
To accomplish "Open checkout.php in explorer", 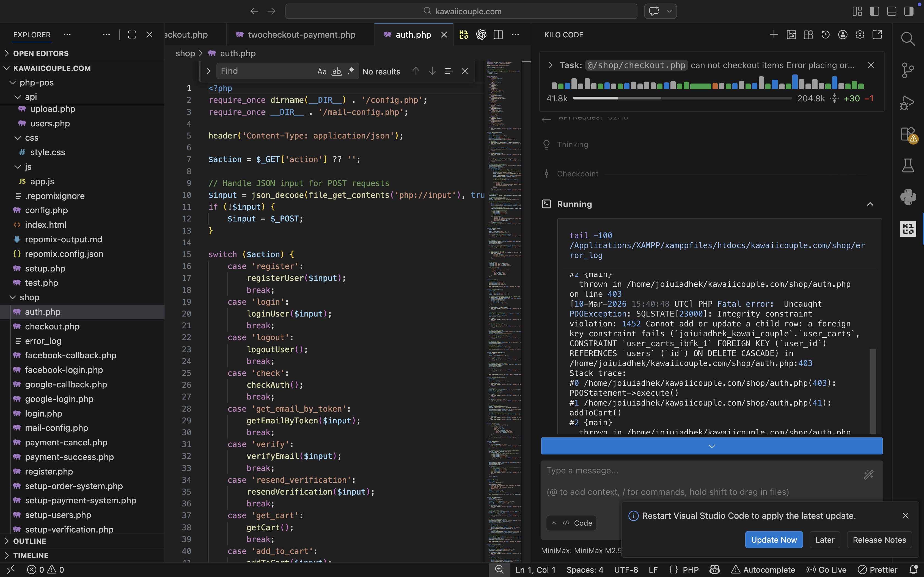I will point(52,326).
